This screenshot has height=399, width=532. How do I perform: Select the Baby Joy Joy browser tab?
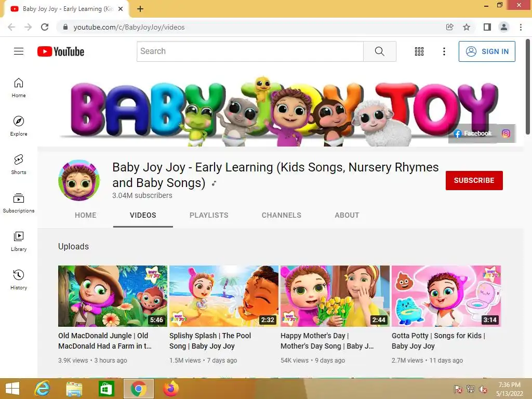66,9
